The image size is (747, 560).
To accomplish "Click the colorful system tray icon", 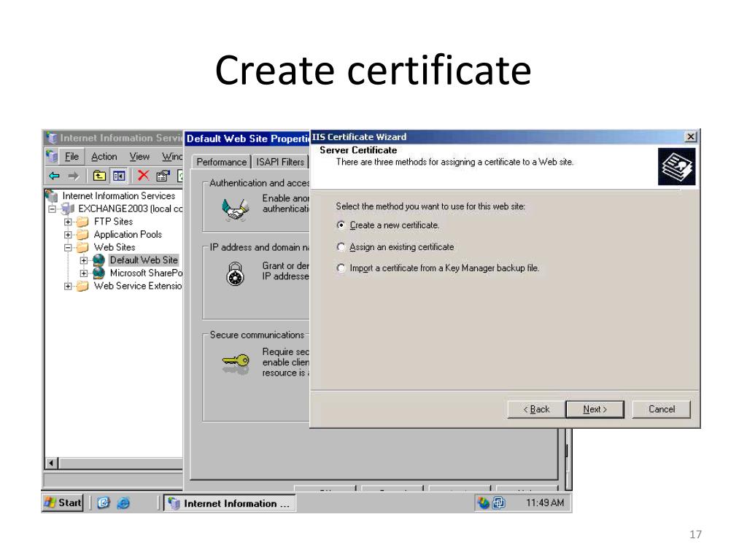I will point(484,503).
